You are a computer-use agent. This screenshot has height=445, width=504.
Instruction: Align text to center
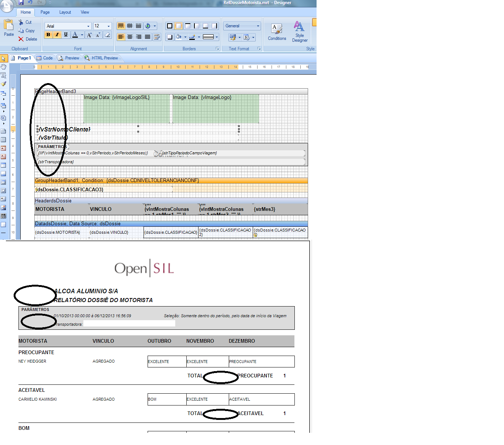point(130,37)
